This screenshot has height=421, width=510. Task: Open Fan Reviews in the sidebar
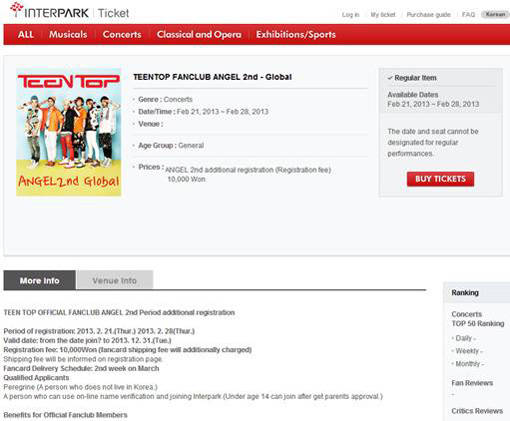pyautogui.click(x=472, y=383)
